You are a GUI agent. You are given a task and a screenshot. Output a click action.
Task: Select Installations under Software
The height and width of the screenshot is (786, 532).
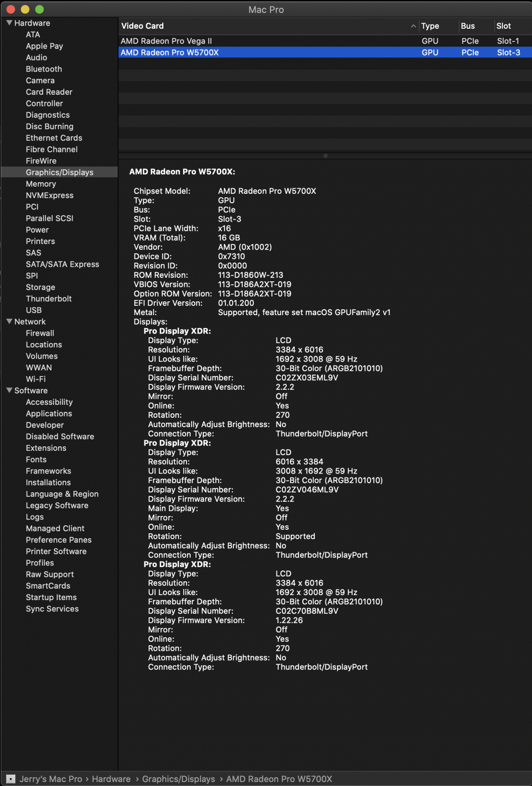tap(48, 482)
